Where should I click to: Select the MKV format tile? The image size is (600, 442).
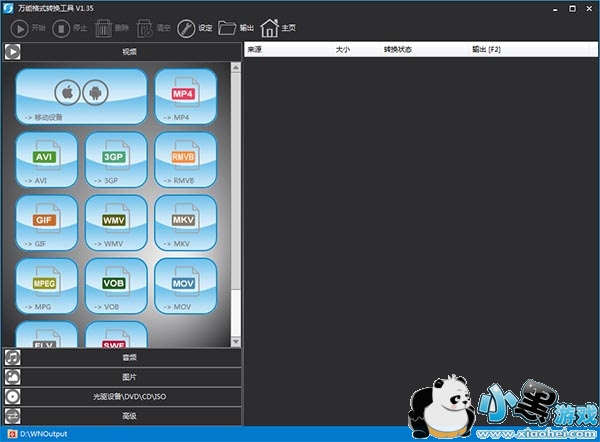point(185,223)
